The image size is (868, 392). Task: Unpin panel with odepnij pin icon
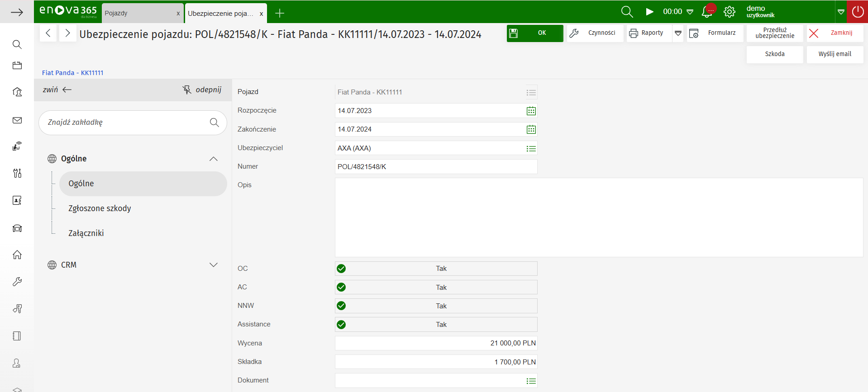187,90
